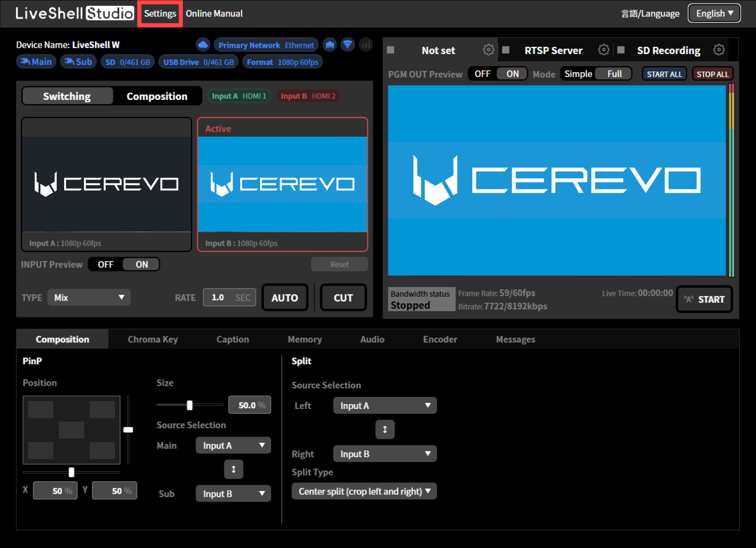The width and height of the screenshot is (756, 548).
Task: Open settings gear for SD Recording
Action: (x=719, y=49)
